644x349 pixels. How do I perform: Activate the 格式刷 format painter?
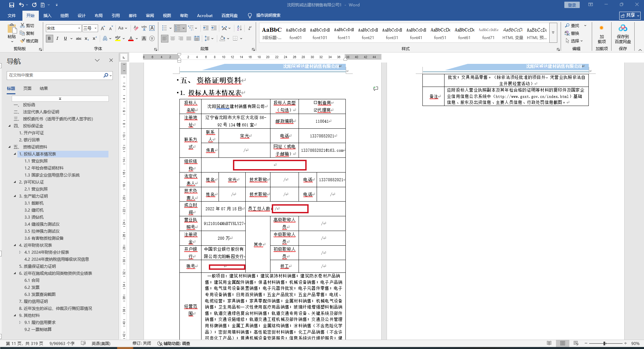pos(29,41)
